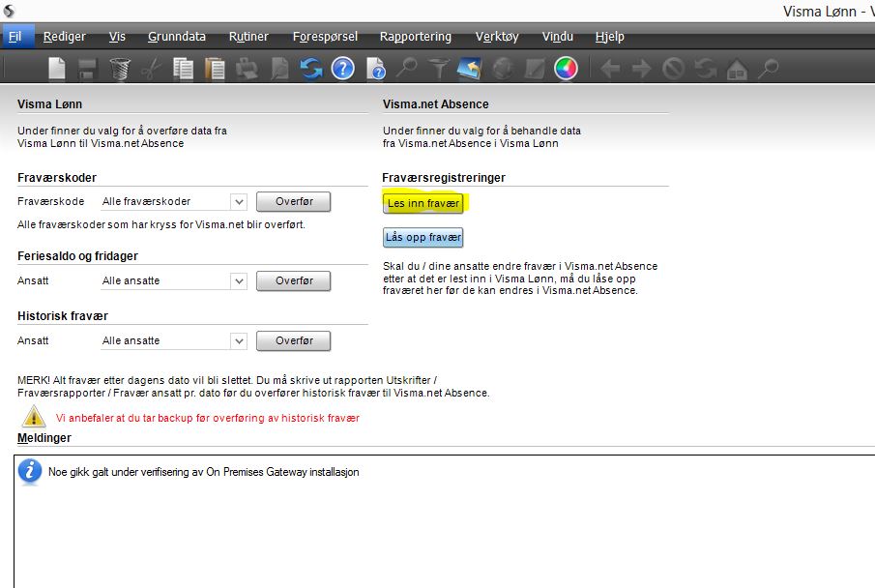Image resolution: width=875 pixels, height=588 pixels.
Task: Open the Verktøy menu
Action: point(497,37)
